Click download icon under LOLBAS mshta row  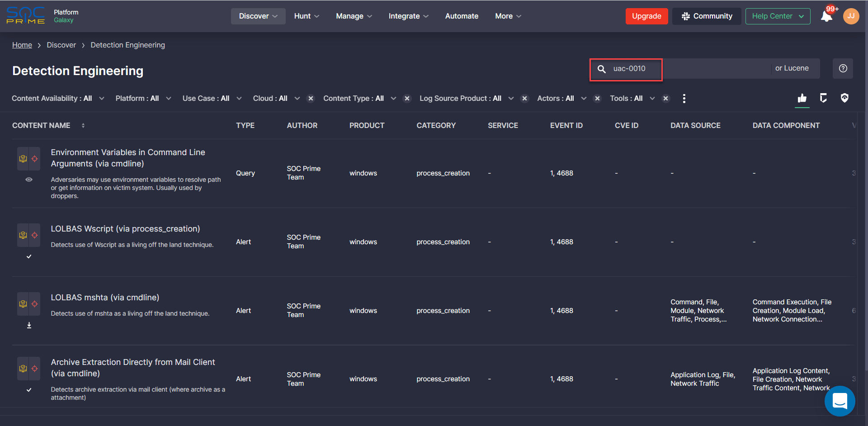pos(29,325)
